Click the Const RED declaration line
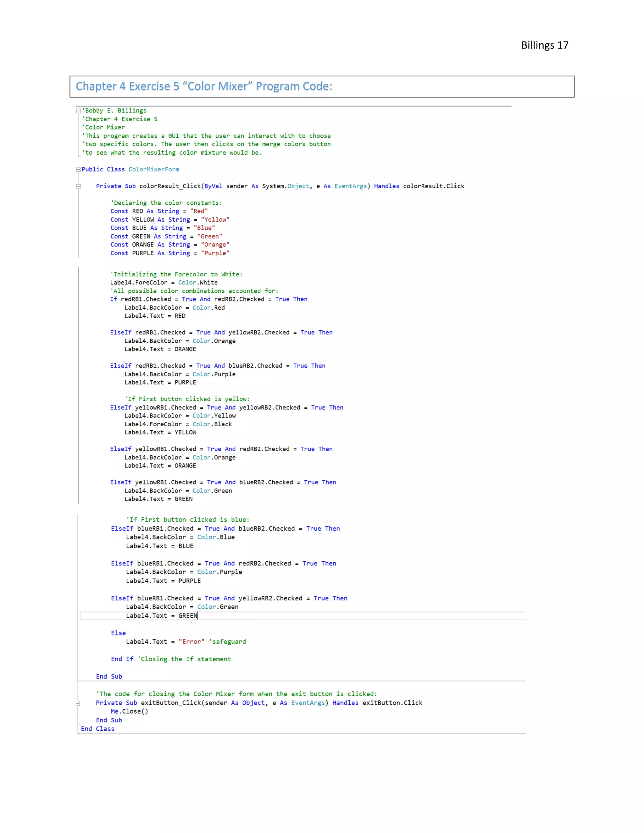The width and height of the screenshot is (644, 833). pyautogui.click(x=159, y=211)
